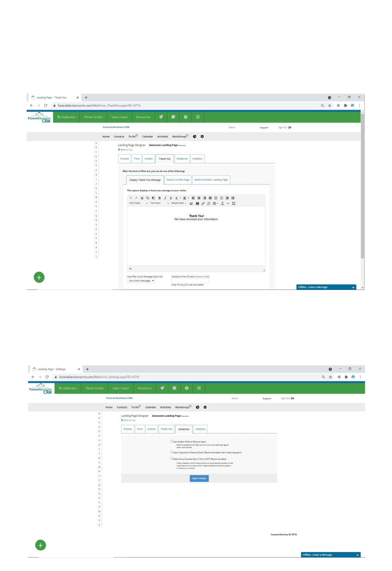
Task: Expand the Merge Fields dropdown
Action: click(x=179, y=203)
